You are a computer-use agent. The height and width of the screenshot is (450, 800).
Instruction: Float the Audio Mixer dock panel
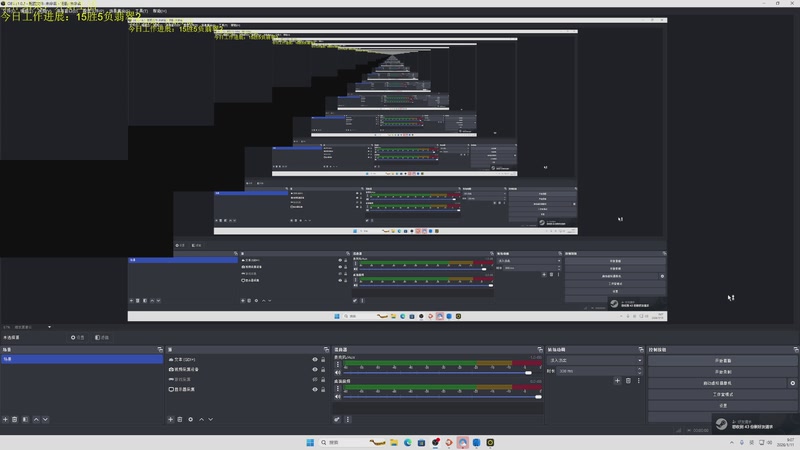coord(540,349)
